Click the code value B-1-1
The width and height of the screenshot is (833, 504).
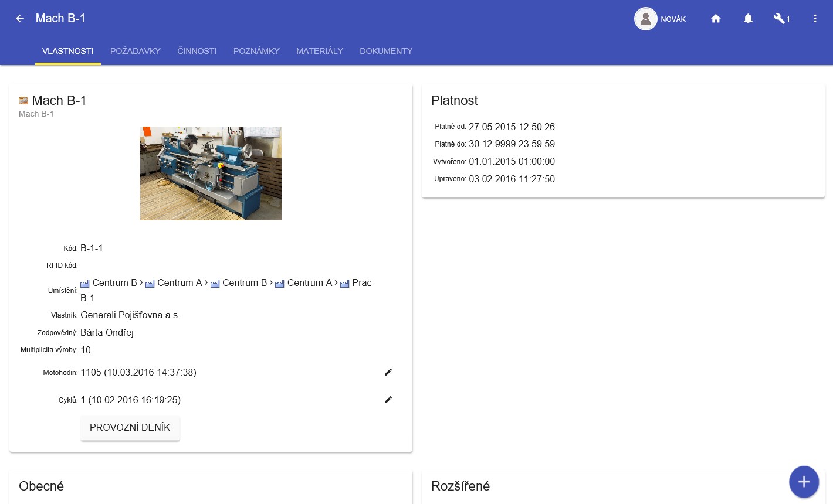92,248
